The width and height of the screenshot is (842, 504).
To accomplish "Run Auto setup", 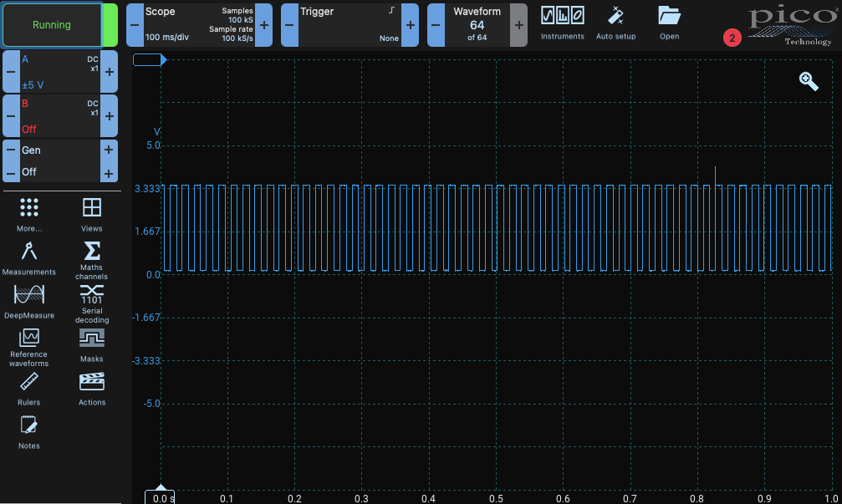I will [x=616, y=23].
